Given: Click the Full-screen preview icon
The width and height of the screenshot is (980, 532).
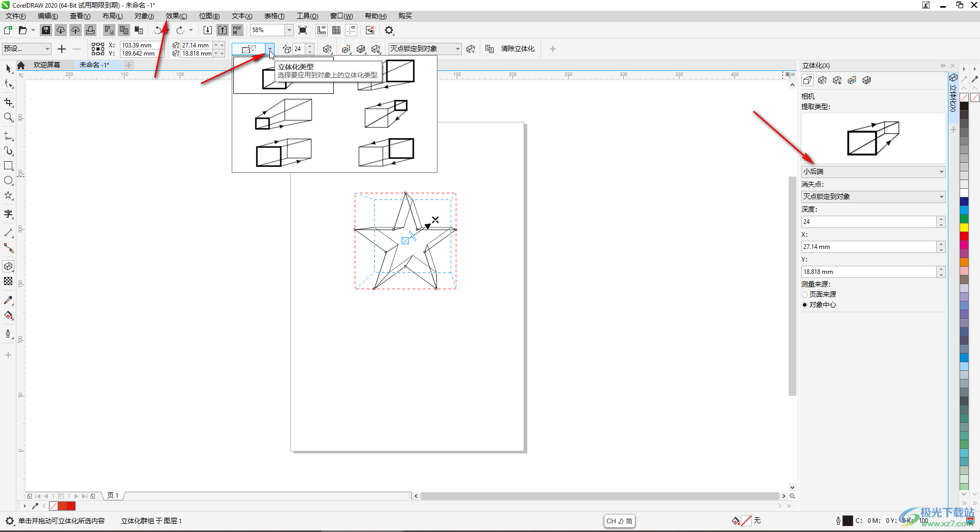Looking at the screenshot, I should 303,30.
